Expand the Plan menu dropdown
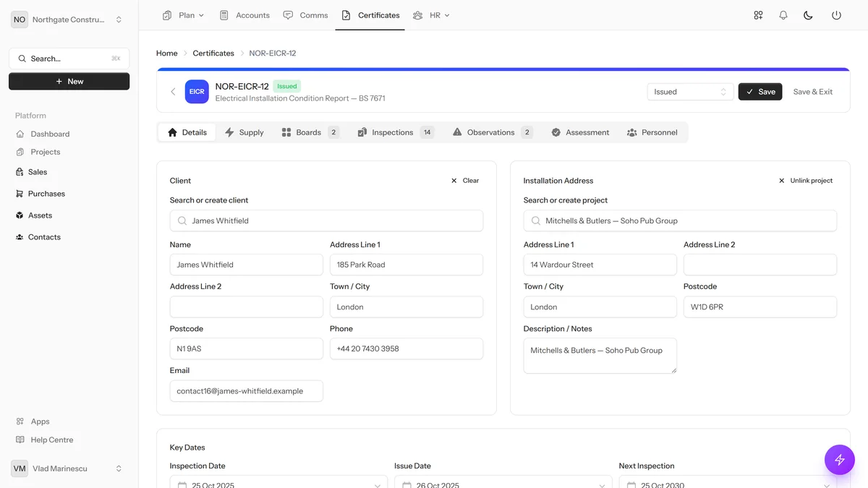This screenshot has width=868, height=488. (x=184, y=15)
